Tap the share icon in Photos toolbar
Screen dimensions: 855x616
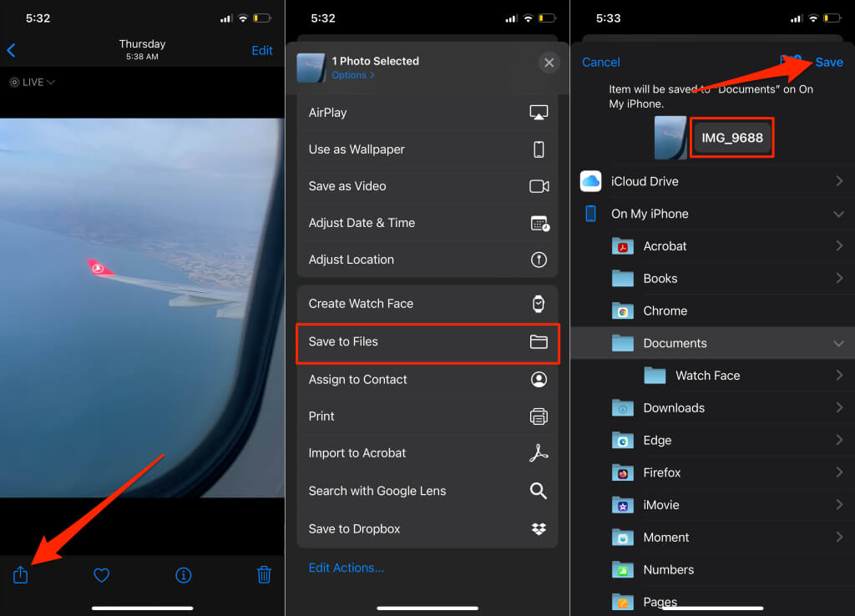click(21, 574)
